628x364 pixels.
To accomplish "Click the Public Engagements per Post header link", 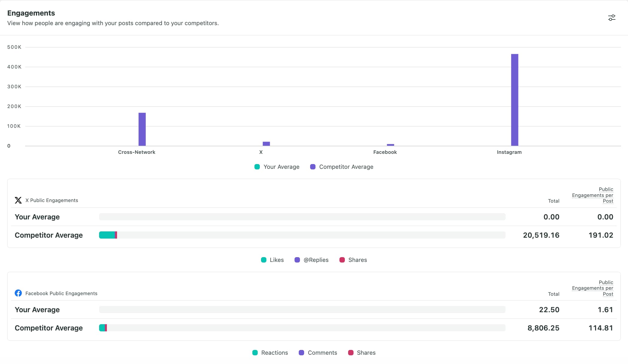I will click(x=593, y=195).
